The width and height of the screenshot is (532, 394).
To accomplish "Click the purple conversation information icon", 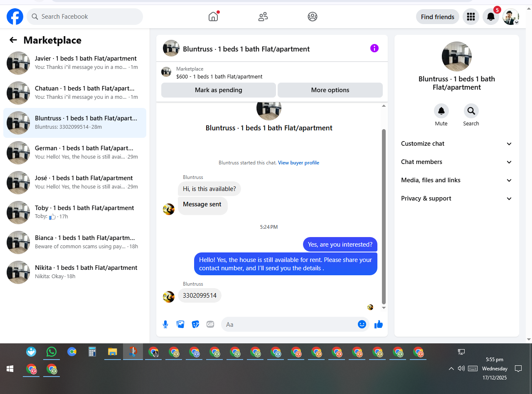I will coord(374,48).
